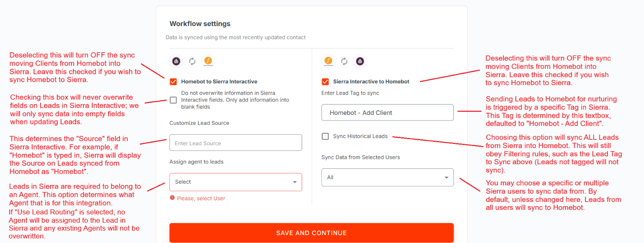Click the Homebot robot icon above Homebot to Sierra checkbox
Screen dimensions: 644x243
click(177, 61)
